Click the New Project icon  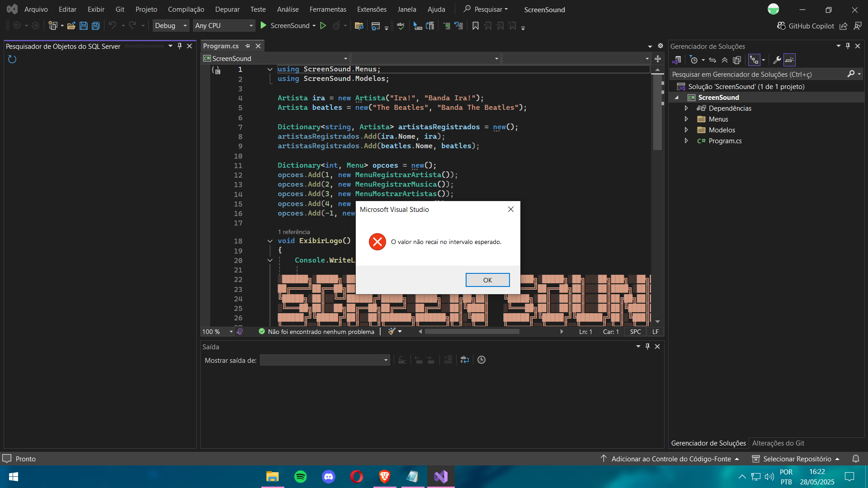pos(53,26)
